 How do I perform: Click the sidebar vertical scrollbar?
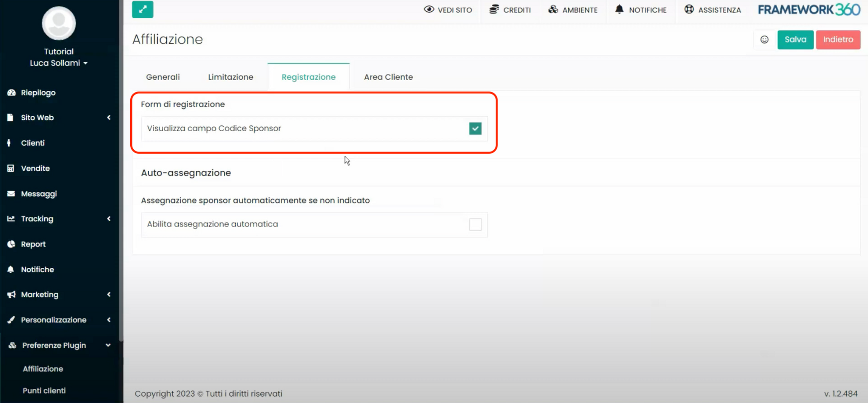click(x=121, y=170)
